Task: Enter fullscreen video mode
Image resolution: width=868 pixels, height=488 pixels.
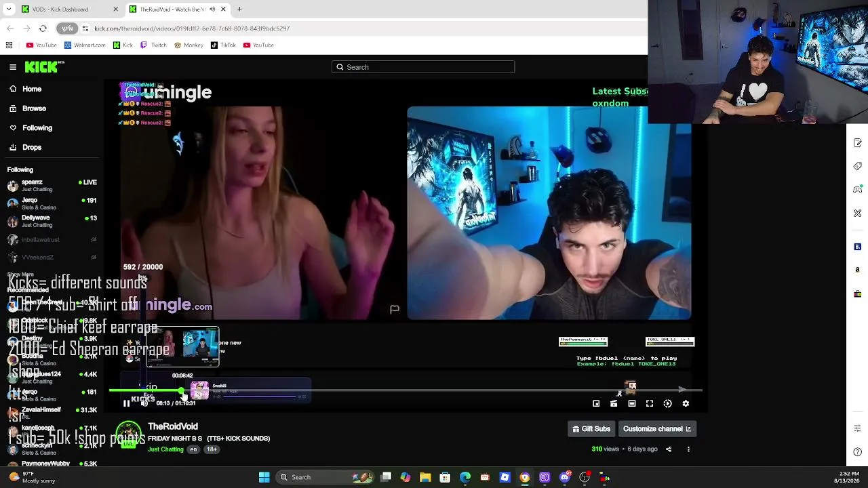Action: 650,403
